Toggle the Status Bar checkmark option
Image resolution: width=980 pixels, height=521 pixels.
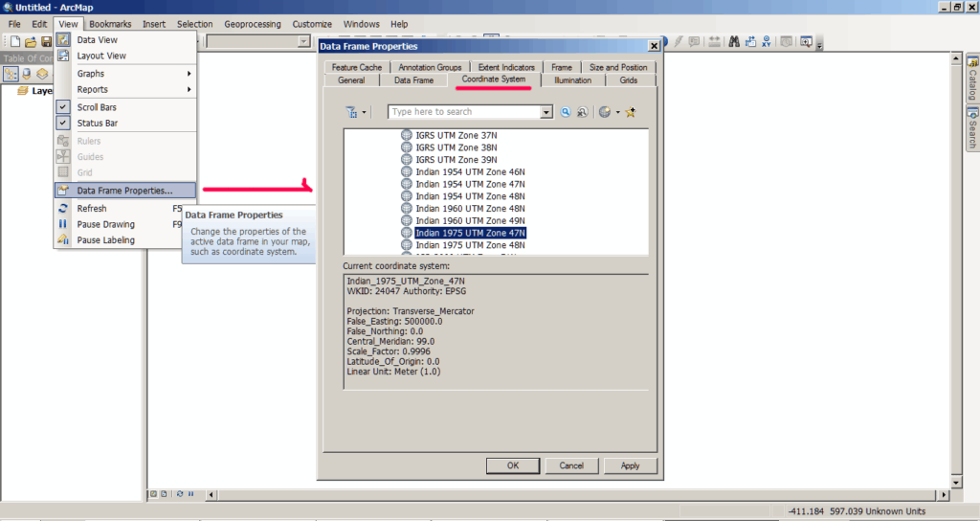coord(97,123)
